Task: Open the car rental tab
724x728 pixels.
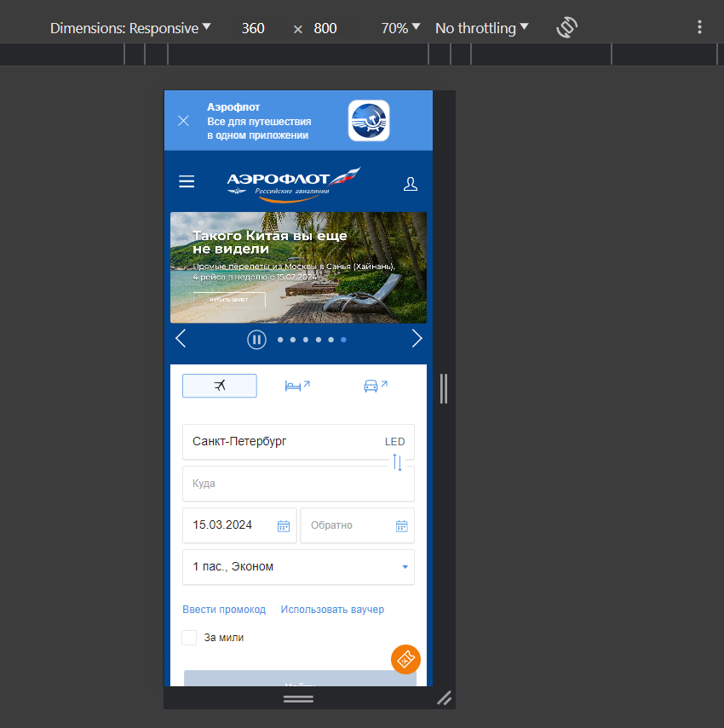Action: click(376, 386)
